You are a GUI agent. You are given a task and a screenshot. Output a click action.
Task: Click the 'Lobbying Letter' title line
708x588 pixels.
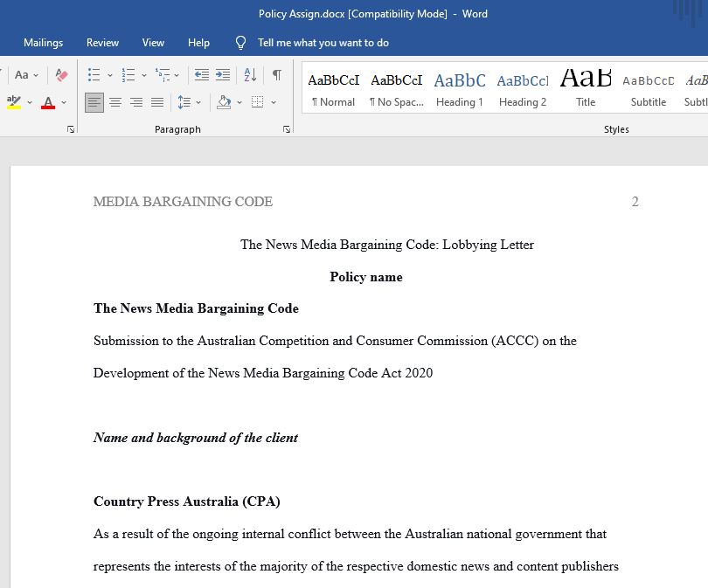click(x=387, y=245)
